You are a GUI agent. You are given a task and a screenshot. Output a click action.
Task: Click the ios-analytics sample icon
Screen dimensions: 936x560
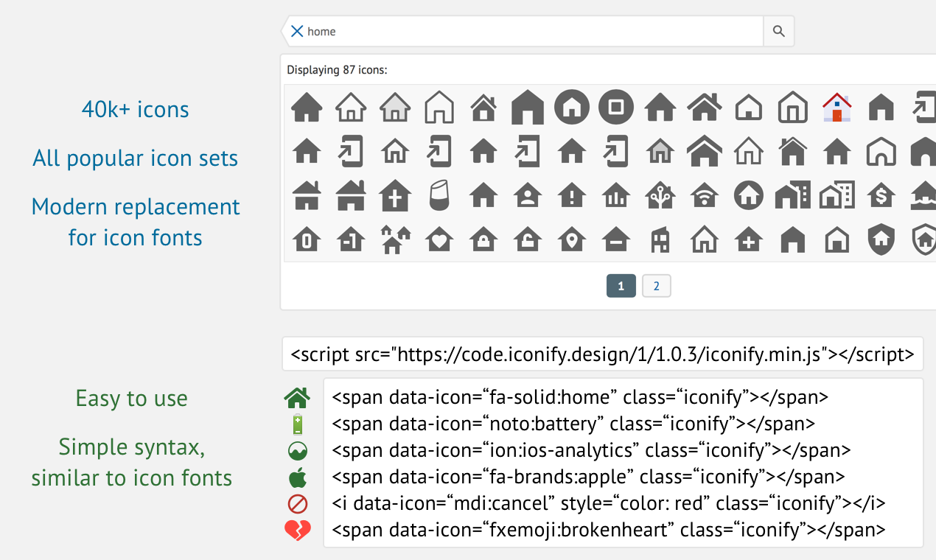tap(297, 451)
